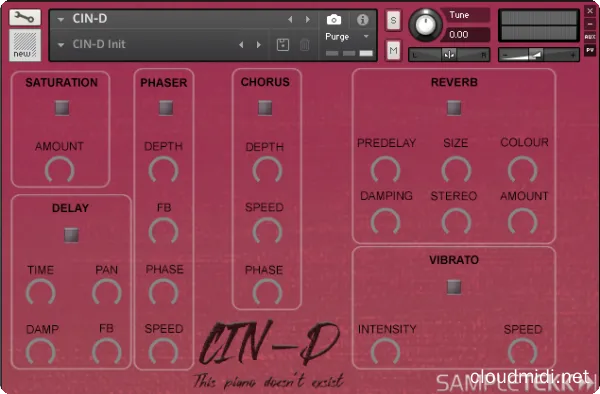
Task: Delete snapshot with the trash icon
Action: click(305, 45)
